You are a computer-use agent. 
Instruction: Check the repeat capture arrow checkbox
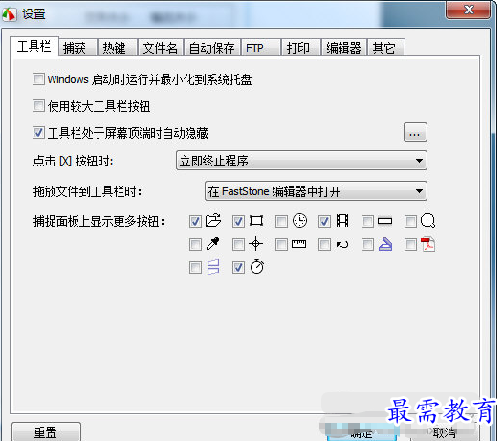[x=324, y=244]
